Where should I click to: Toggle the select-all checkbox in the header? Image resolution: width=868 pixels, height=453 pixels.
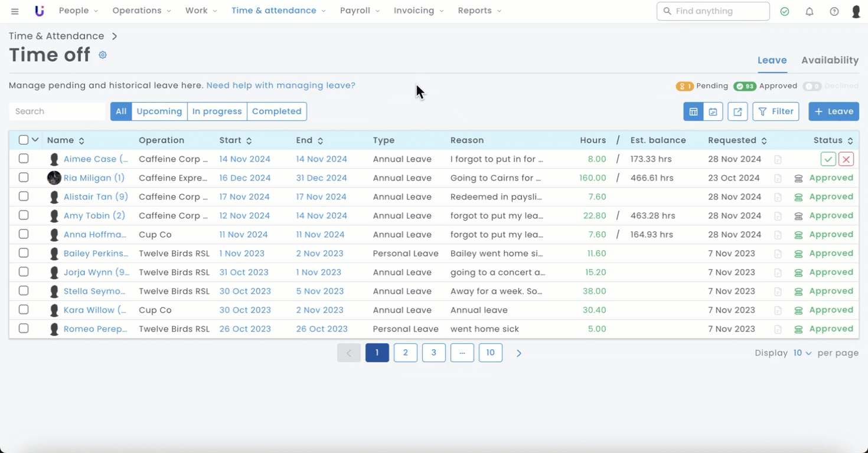click(24, 140)
